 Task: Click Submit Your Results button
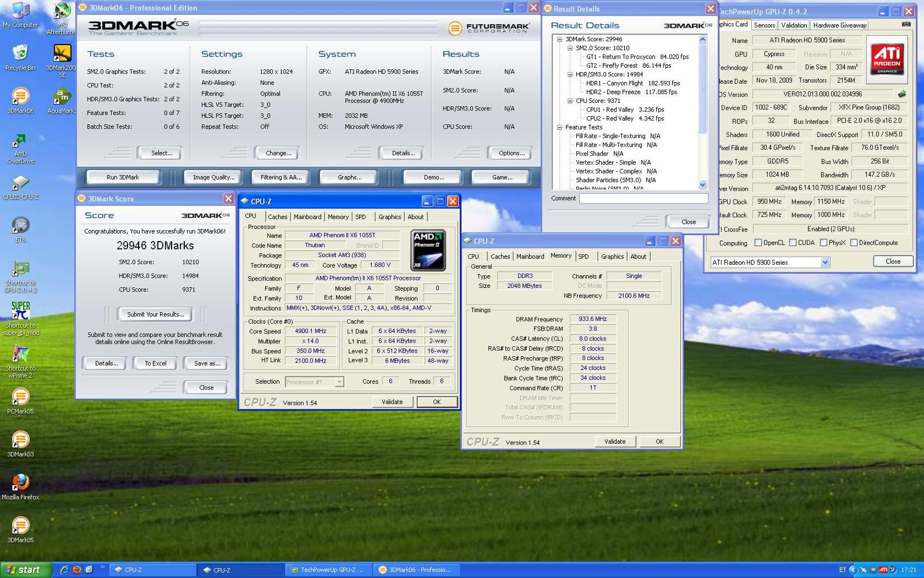tap(155, 314)
